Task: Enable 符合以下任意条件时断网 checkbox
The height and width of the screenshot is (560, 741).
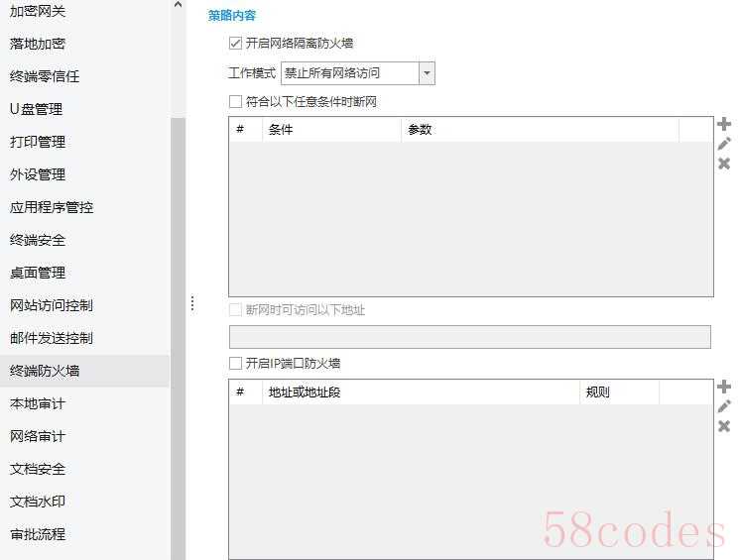Action: (235, 101)
